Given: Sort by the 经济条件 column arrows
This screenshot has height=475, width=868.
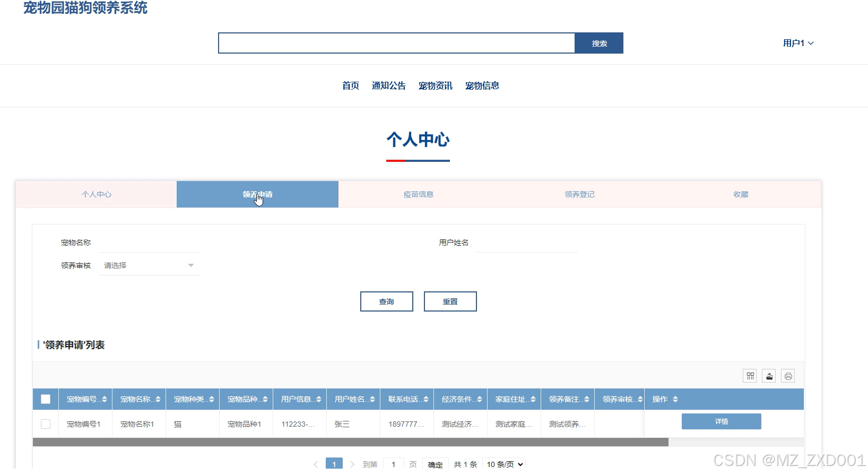Looking at the screenshot, I should [480, 400].
